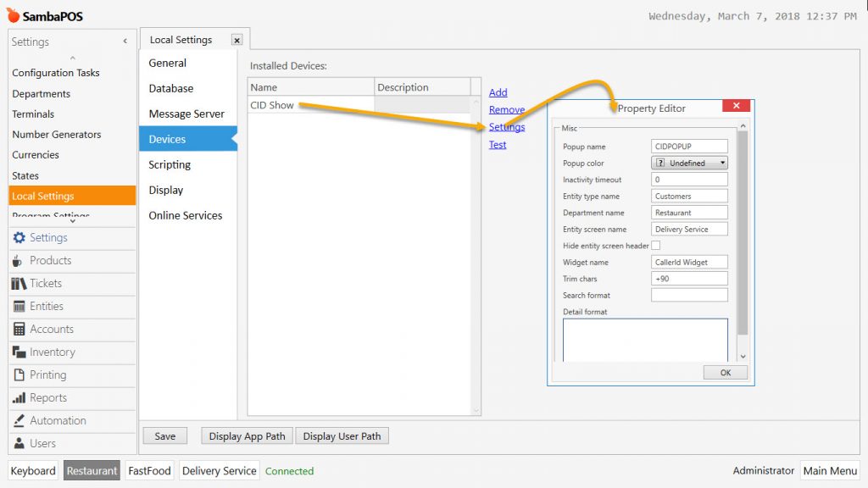This screenshot has width=868, height=488.
Task: Click the Save button
Action: tap(165, 436)
